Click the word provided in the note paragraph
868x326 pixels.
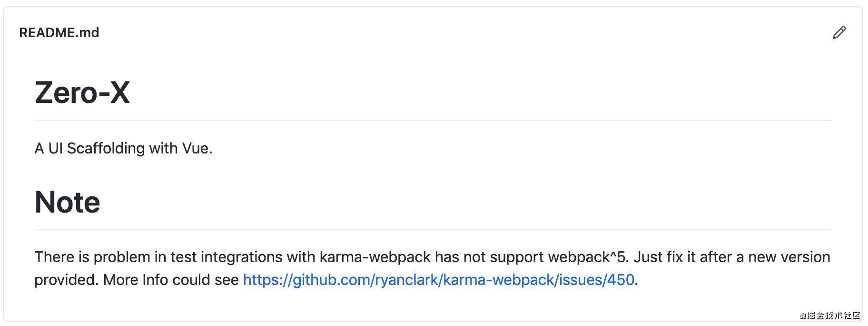(66, 280)
